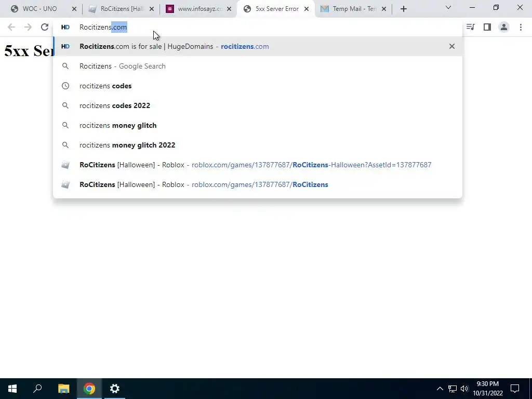Open the media control icon in toolbar
This screenshot has height=399, width=532.
click(471, 27)
